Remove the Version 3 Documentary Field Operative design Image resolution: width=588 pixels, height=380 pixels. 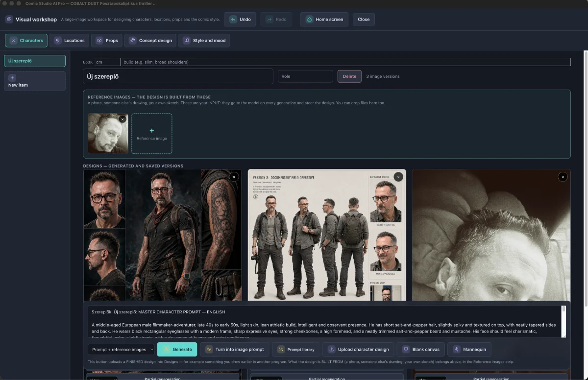point(398,177)
